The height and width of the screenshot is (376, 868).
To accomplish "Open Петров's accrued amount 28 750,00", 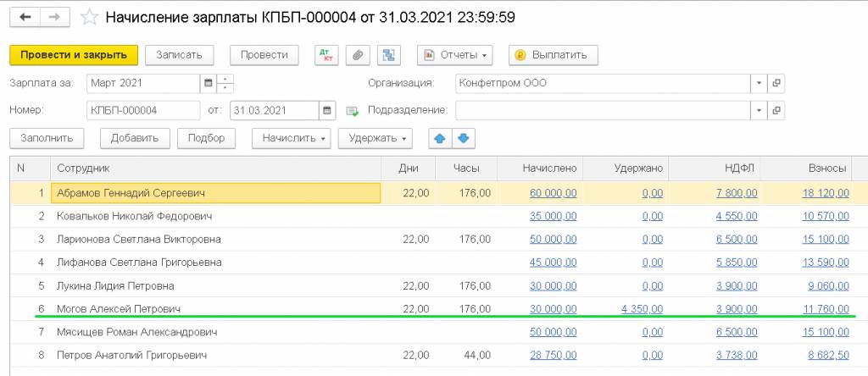I will pos(553,356).
